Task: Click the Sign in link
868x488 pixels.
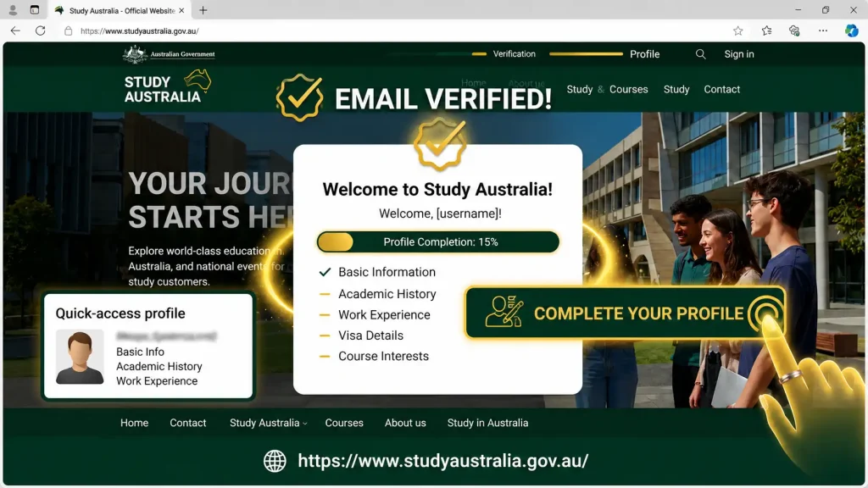Action: (x=739, y=54)
